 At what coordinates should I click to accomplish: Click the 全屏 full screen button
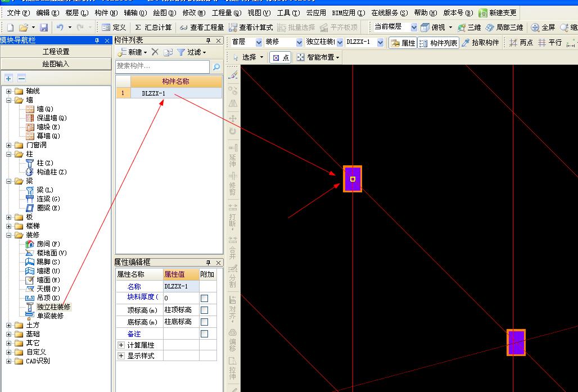pos(543,28)
